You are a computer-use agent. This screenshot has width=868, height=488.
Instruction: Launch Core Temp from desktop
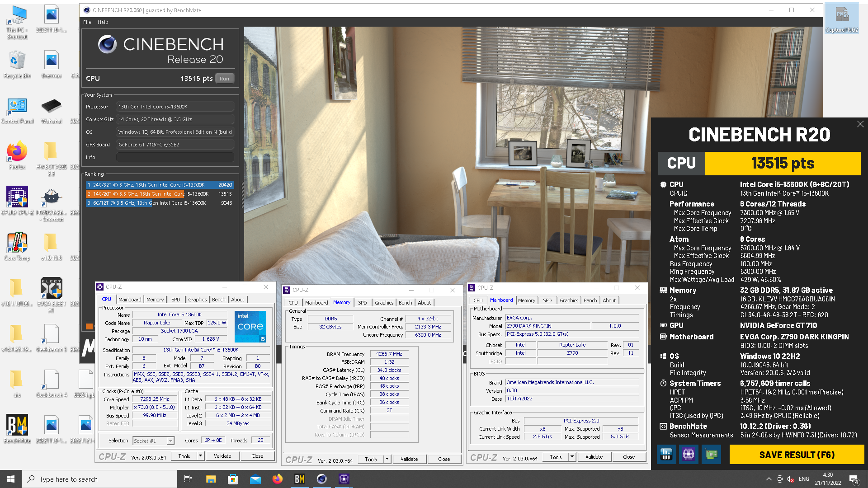(17, 247)
